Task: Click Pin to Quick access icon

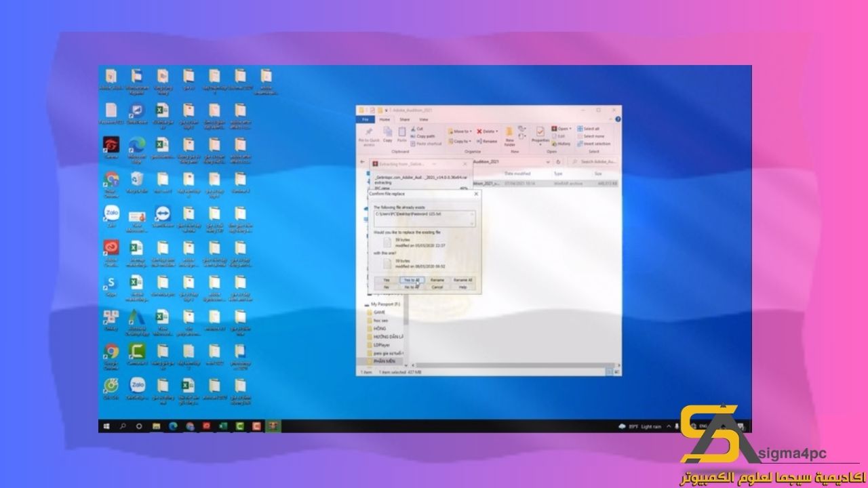Action: coord(369,136)
